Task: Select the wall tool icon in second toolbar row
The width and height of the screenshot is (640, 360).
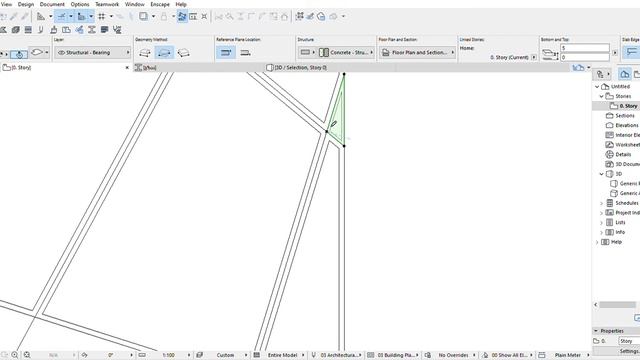Action: (x=3, y=29)
